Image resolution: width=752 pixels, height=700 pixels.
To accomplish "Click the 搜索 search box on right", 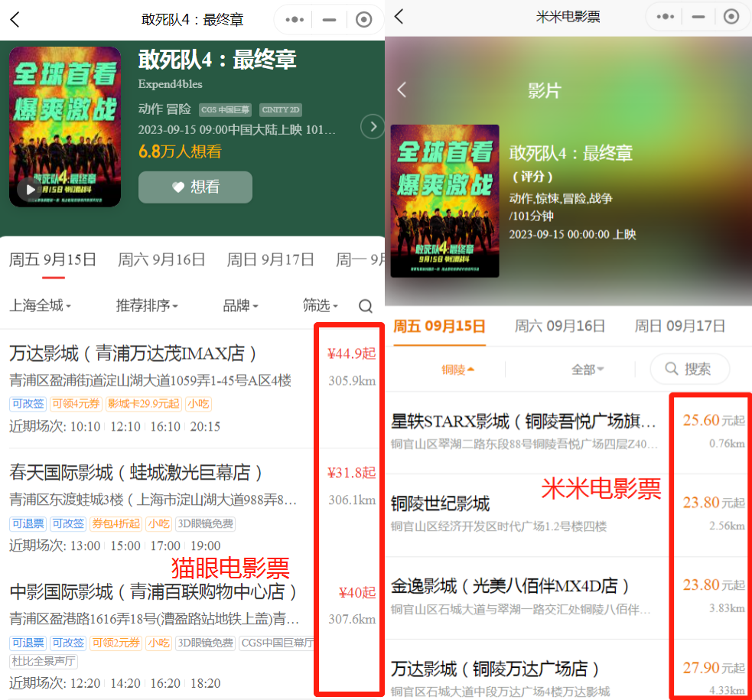I will (x=689, y=369).
